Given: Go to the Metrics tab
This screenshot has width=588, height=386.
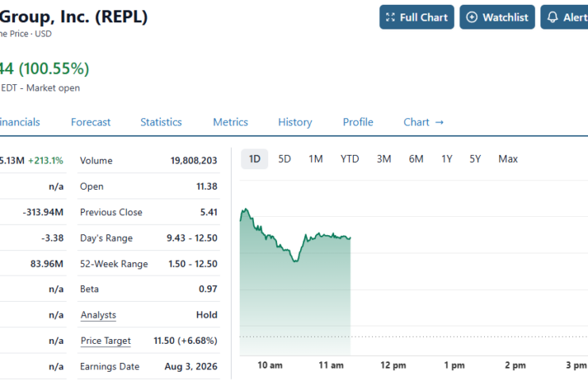Looking at the screenshot, I should tap(231, 122).
